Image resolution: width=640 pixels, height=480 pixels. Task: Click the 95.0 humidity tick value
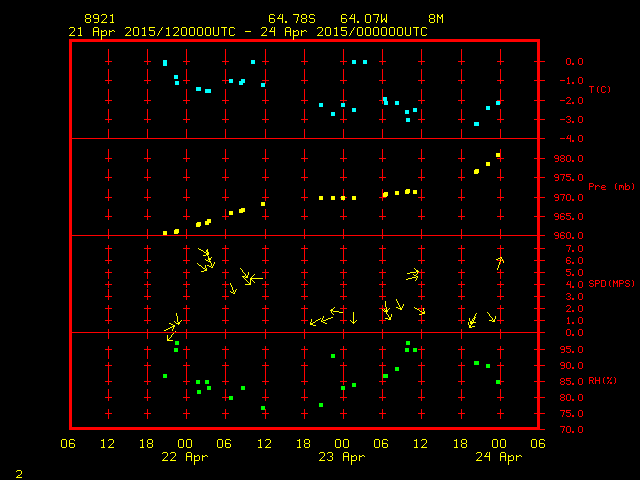coord(570,349)
